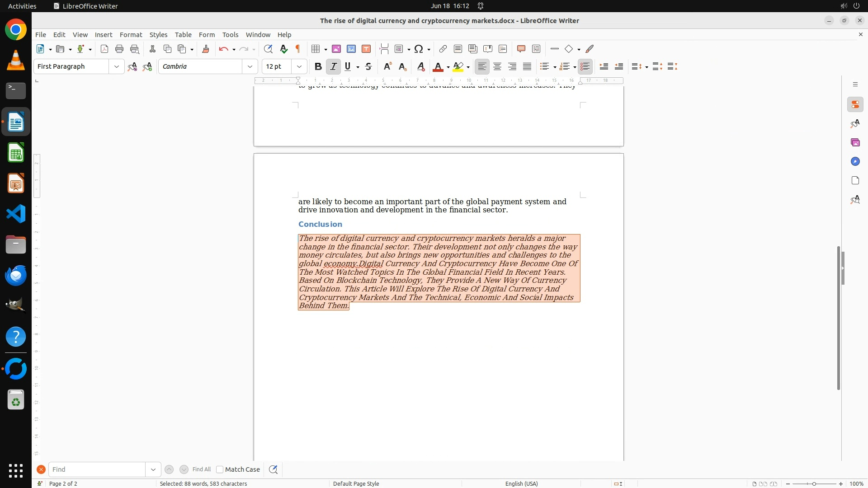Expand the Cambria font name dropdown

tap(250, 66)
